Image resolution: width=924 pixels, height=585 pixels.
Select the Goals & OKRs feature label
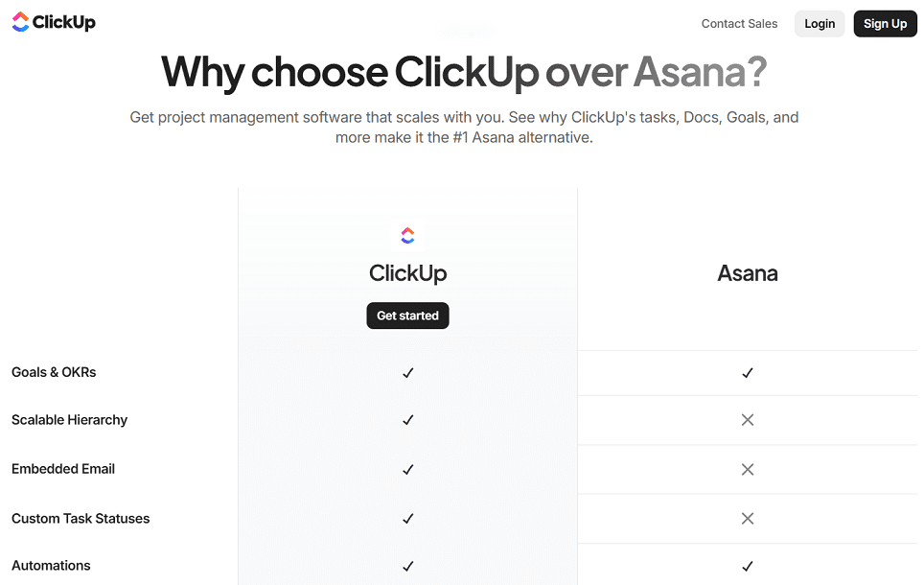[54, 372]
